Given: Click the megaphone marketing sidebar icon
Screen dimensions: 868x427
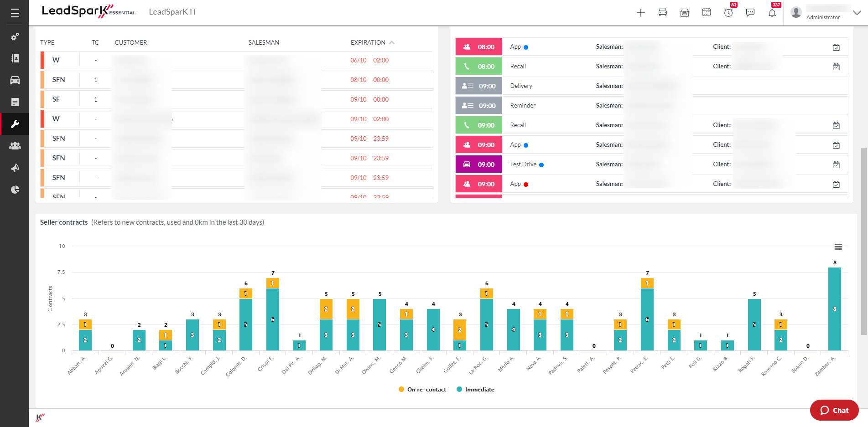Looking at the screenshot, I should [x=15, y=168].
